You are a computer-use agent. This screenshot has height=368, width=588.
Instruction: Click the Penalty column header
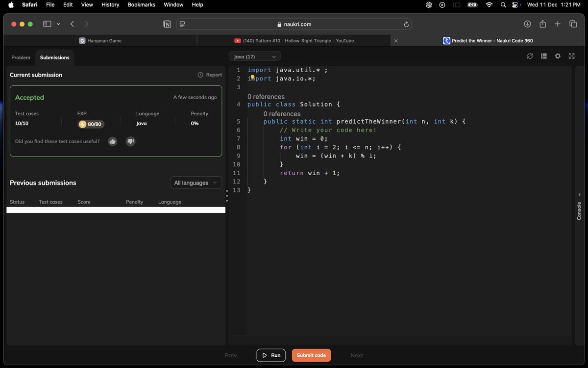[134, 202]
